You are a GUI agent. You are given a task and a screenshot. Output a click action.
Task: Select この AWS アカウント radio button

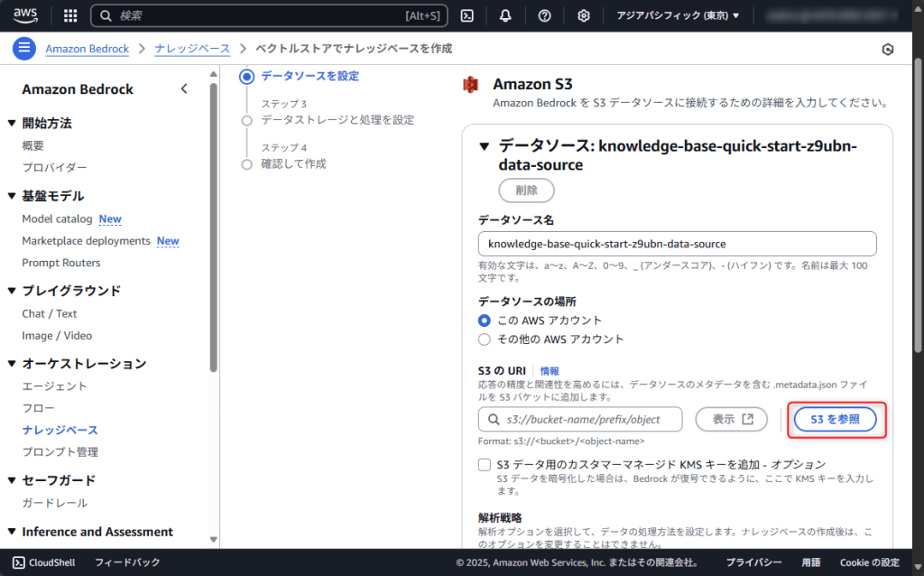coord(485,321)
